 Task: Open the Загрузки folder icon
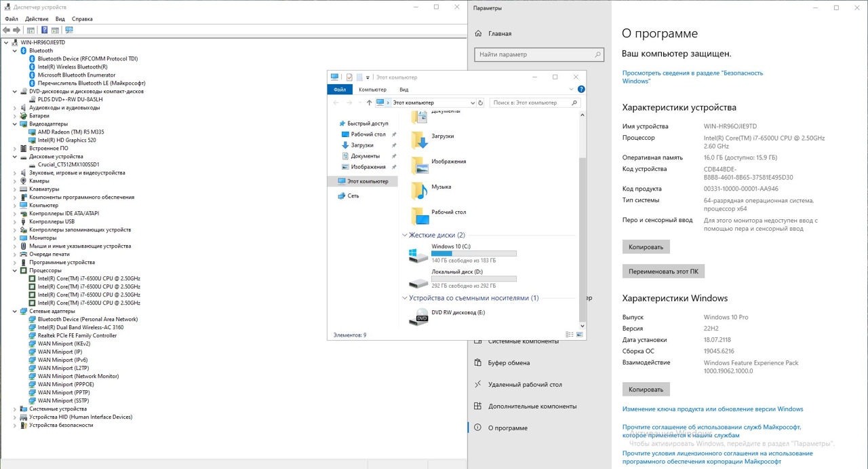coord(420,140)
